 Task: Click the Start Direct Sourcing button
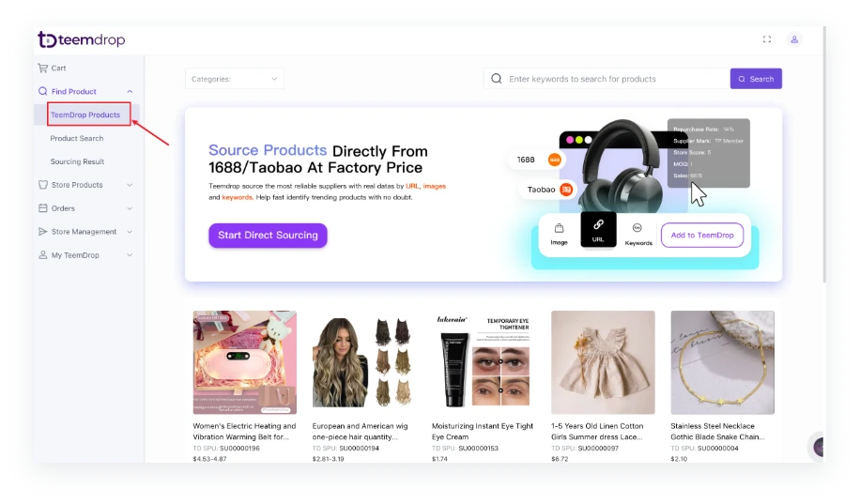[268, 236]
